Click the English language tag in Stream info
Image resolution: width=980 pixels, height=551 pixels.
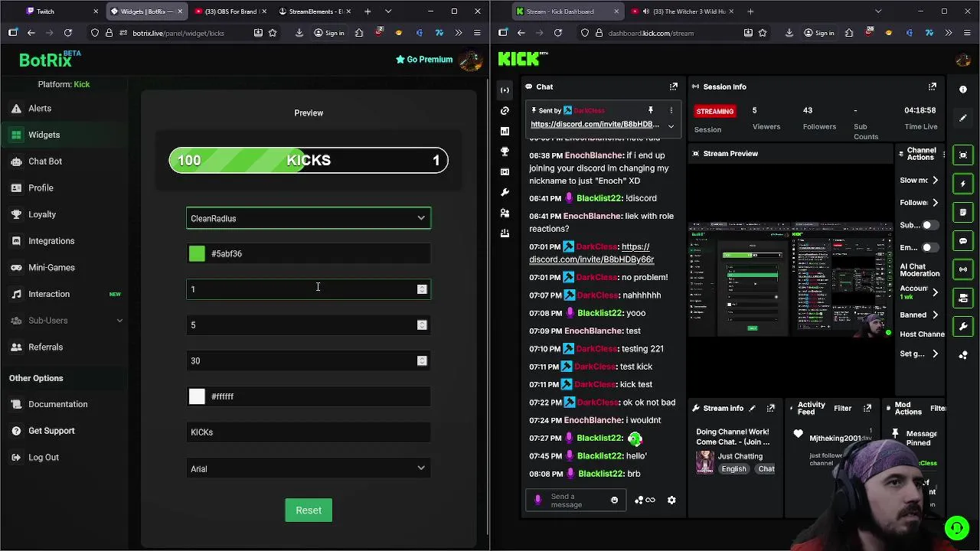coord(733,469)
